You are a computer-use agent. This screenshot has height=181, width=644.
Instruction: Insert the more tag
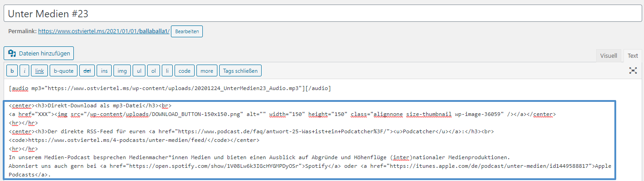(207, 70)
